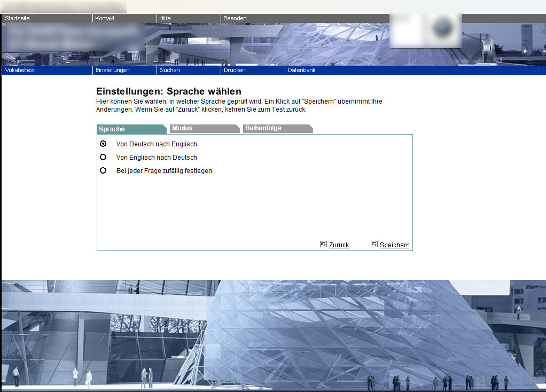
Task: Choose 'Von Englisch nach Deutsch' radio option
Action: click(103, 157)
